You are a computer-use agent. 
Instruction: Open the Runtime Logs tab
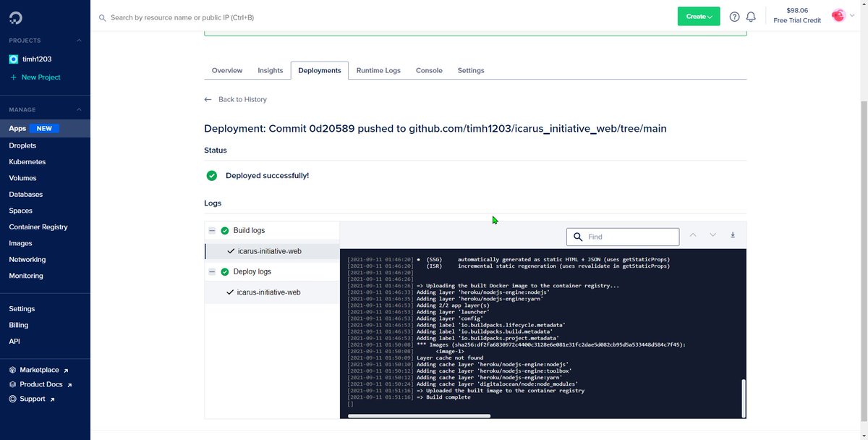(378, 70)
